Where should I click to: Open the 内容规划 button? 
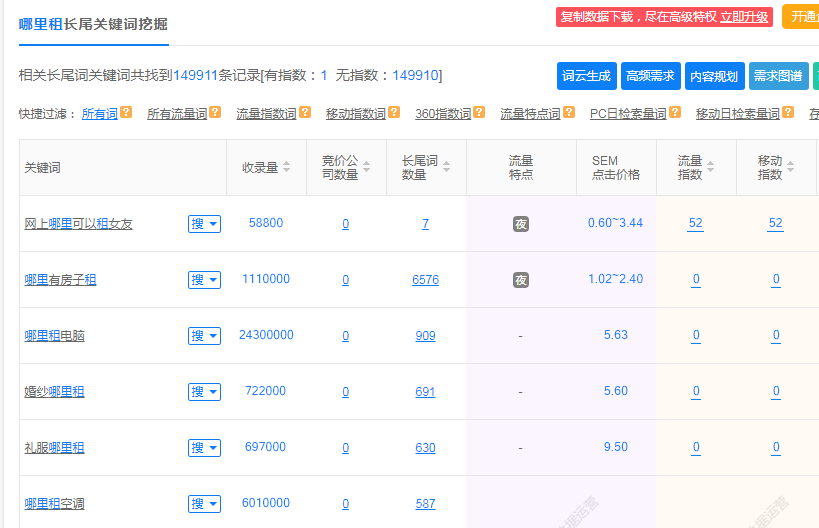coord(714,76)
